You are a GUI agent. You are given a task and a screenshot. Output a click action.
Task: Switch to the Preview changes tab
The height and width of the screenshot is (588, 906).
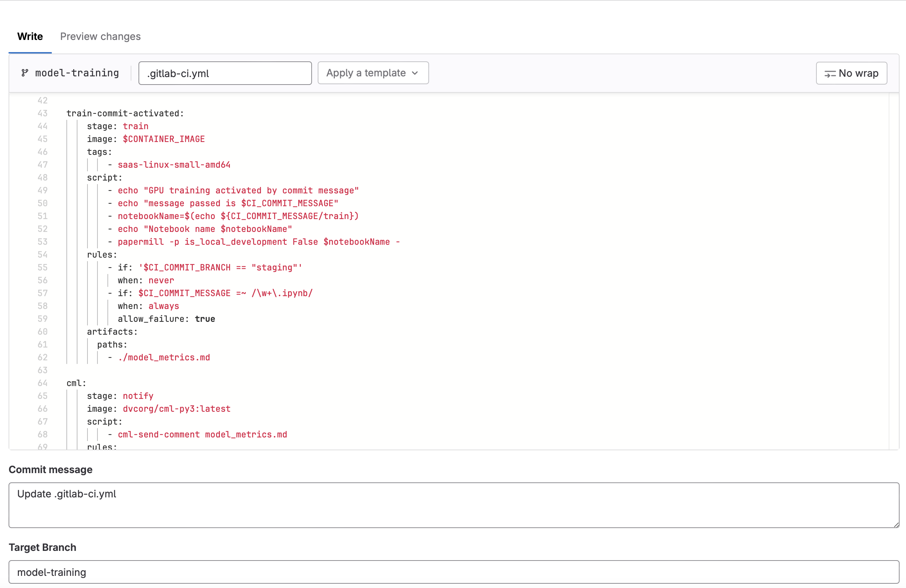[x=100, y=36]
